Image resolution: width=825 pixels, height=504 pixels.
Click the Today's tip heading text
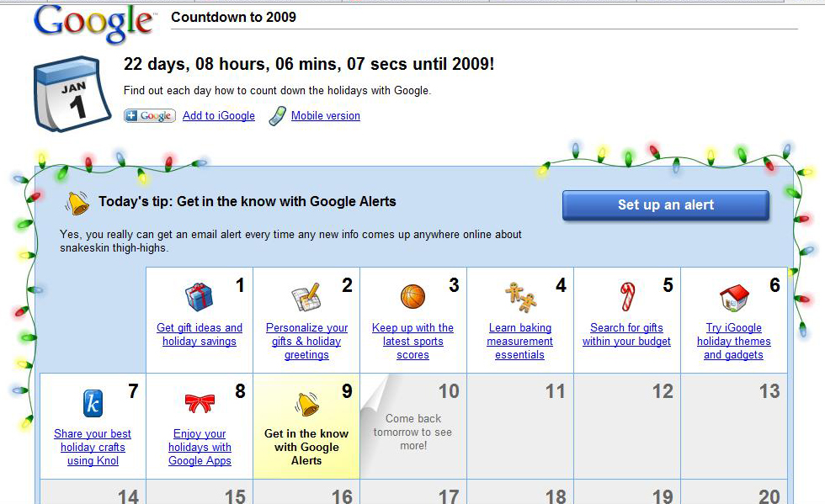click(247, 201)
